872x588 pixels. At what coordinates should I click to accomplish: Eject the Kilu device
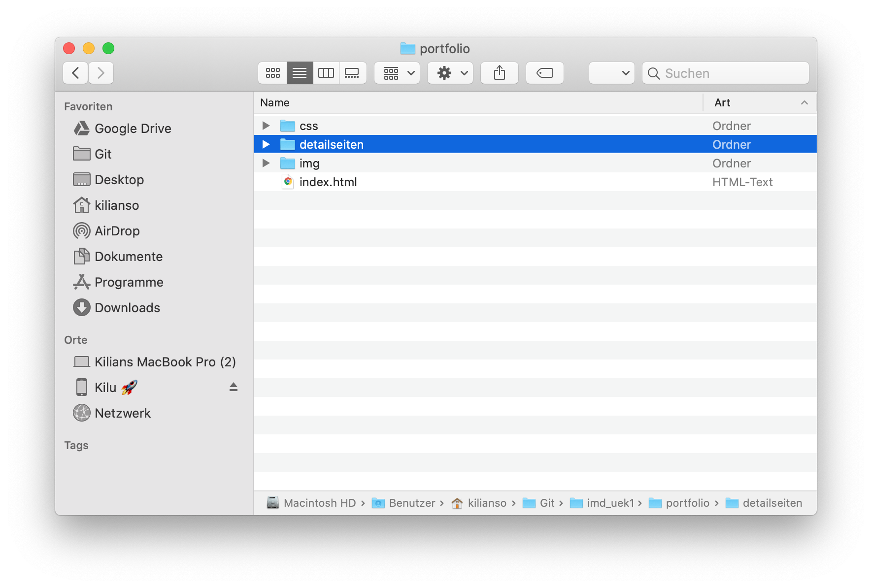[x=233, y=387]
